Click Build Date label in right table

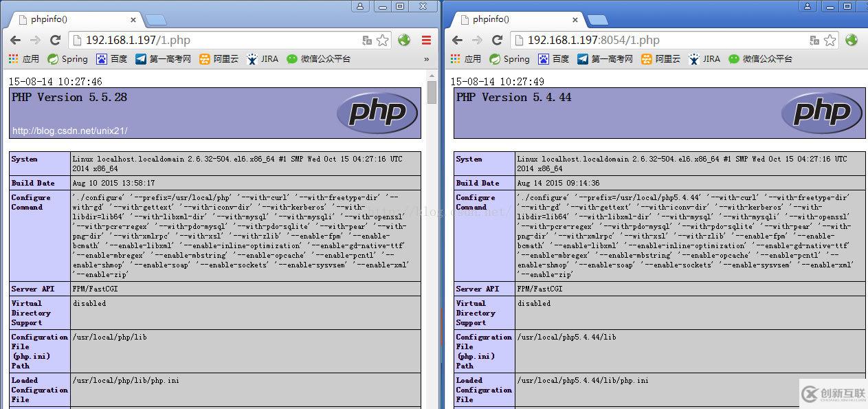pos(478,183)
